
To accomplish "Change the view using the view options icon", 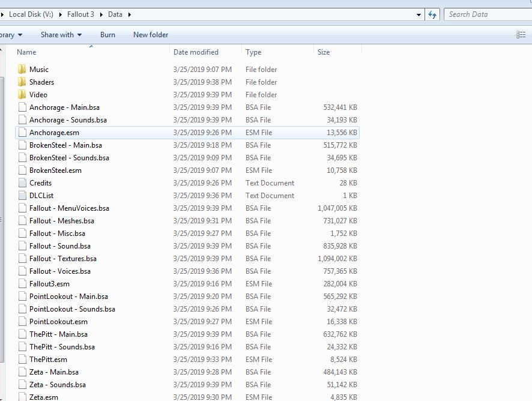I will (x=521, y=35).
